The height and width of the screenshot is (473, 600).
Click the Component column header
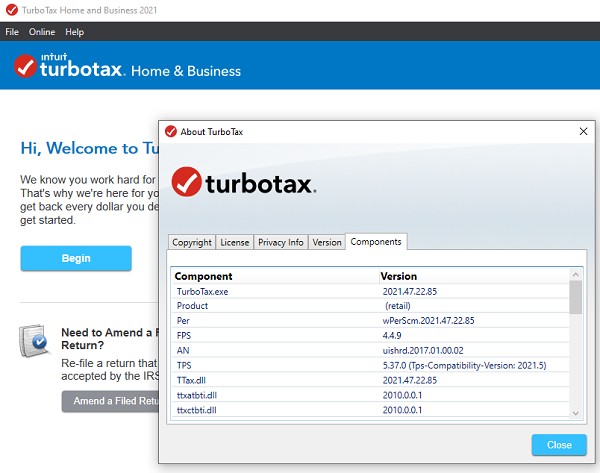coord(275,276)
